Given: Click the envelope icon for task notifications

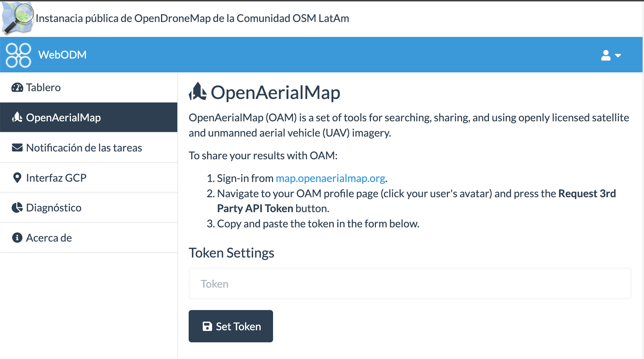Looking at the screenshot, I should point(17,148).
